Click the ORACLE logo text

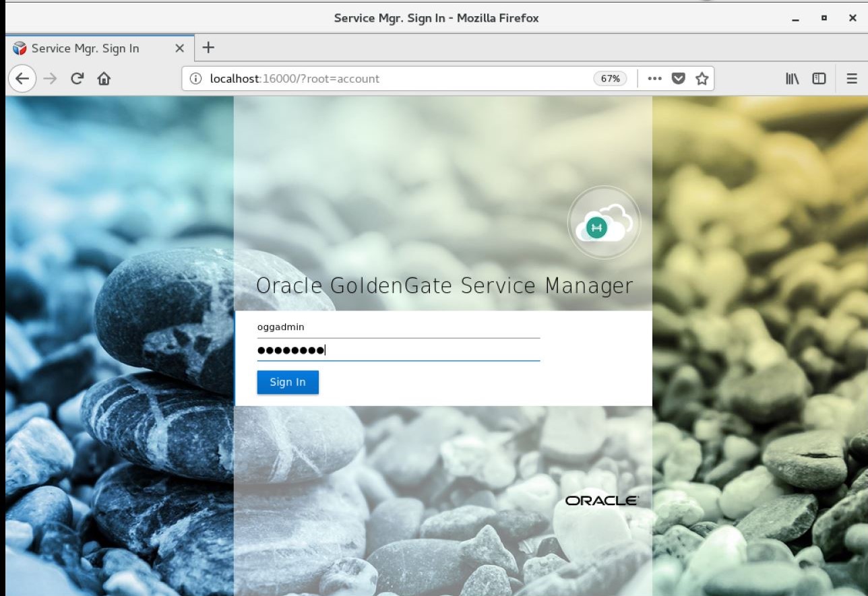pos(602,500)
